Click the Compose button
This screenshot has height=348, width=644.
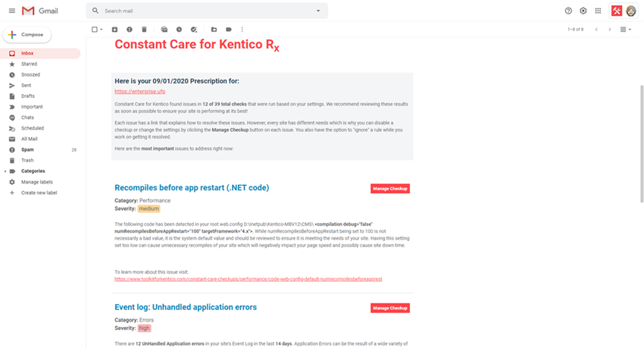[x=27, y=35]
